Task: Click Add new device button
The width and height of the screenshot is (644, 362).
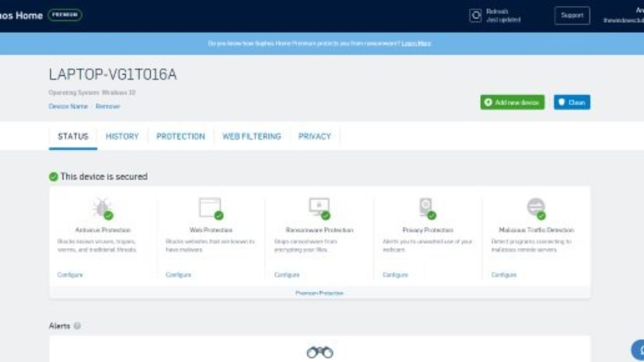Action: 512,102
